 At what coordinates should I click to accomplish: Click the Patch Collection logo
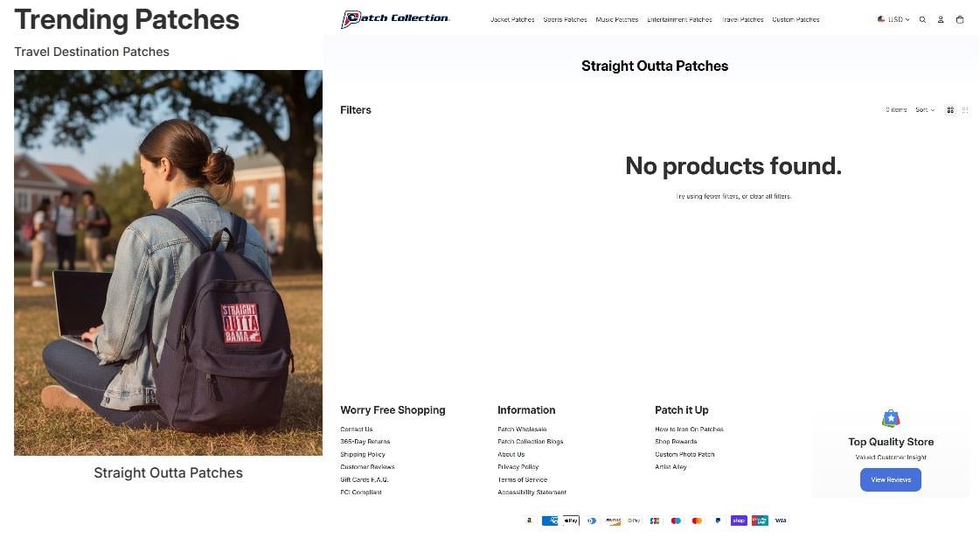click(395, 18)
